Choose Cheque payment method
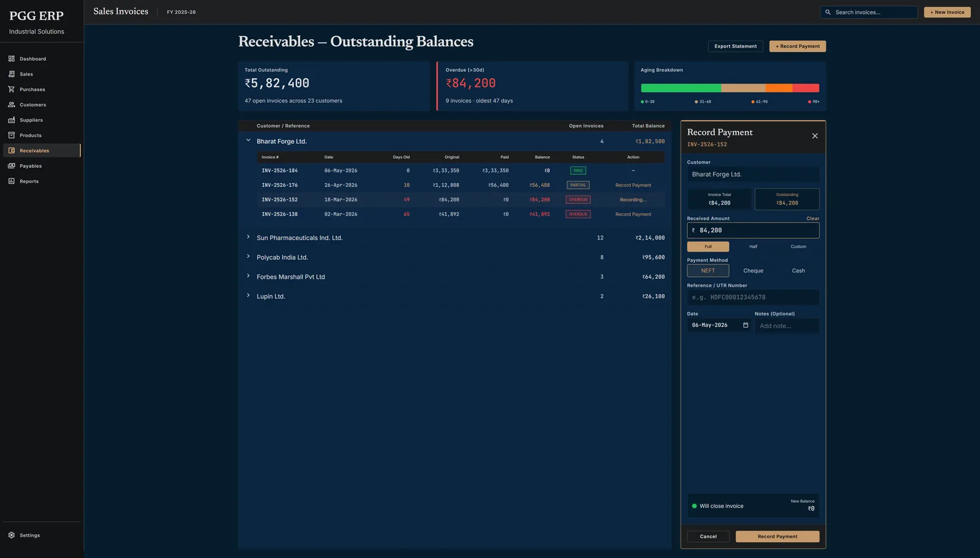The image size is (980, 558). click(753, 271)
